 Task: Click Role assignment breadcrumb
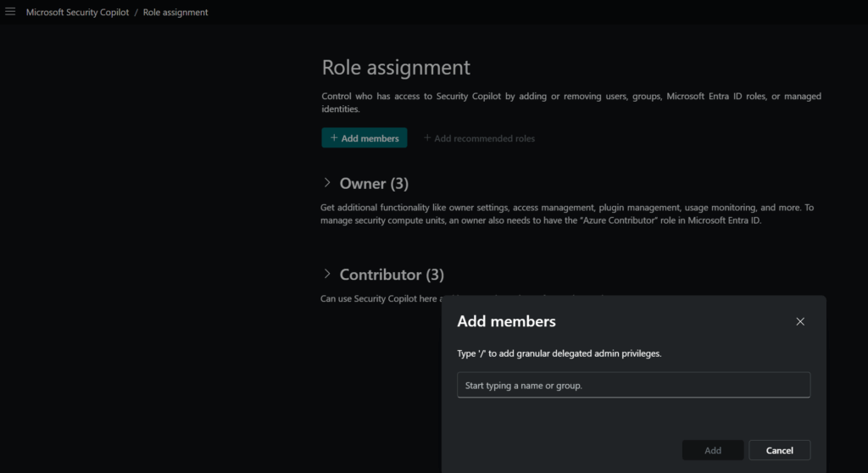[x=175, y=12]
